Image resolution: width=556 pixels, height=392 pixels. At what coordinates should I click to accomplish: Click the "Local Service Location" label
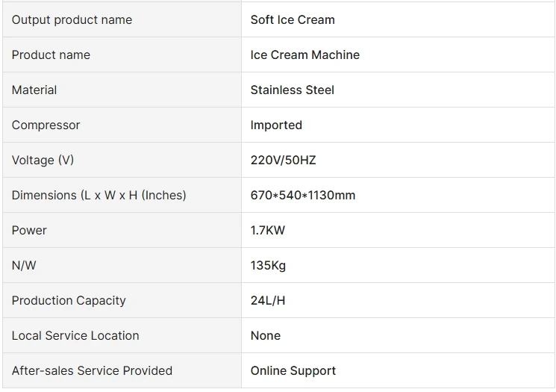click(75, 336)
